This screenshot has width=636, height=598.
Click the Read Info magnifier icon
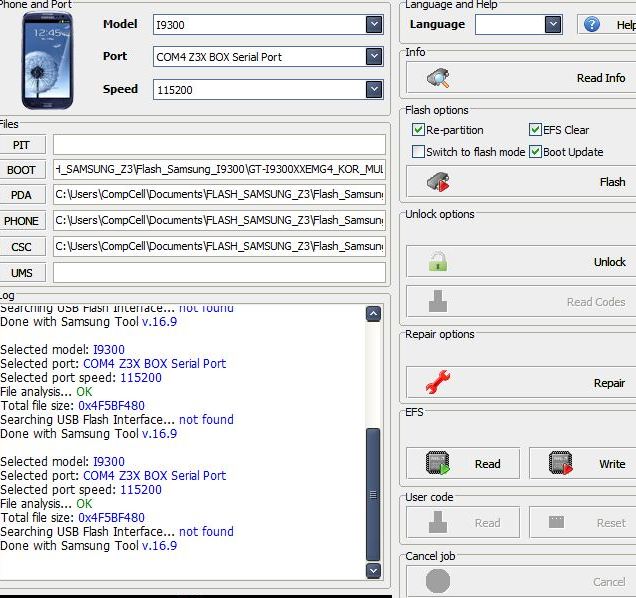click(x=438, y=78)
